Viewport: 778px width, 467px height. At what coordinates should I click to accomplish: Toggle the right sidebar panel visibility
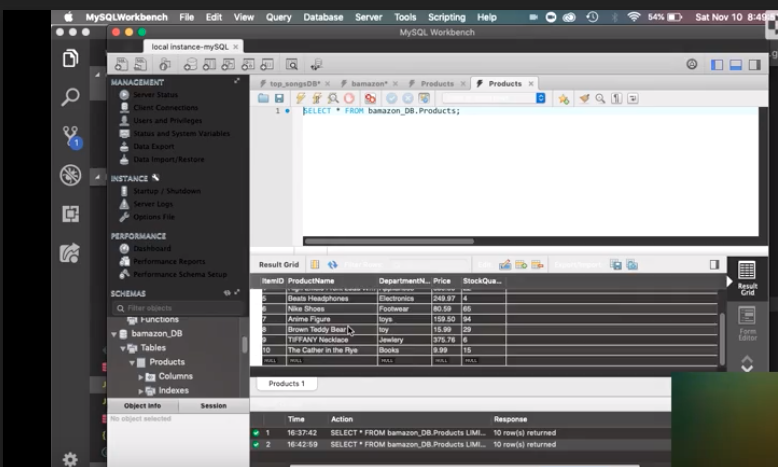click(x=755, y=64)
